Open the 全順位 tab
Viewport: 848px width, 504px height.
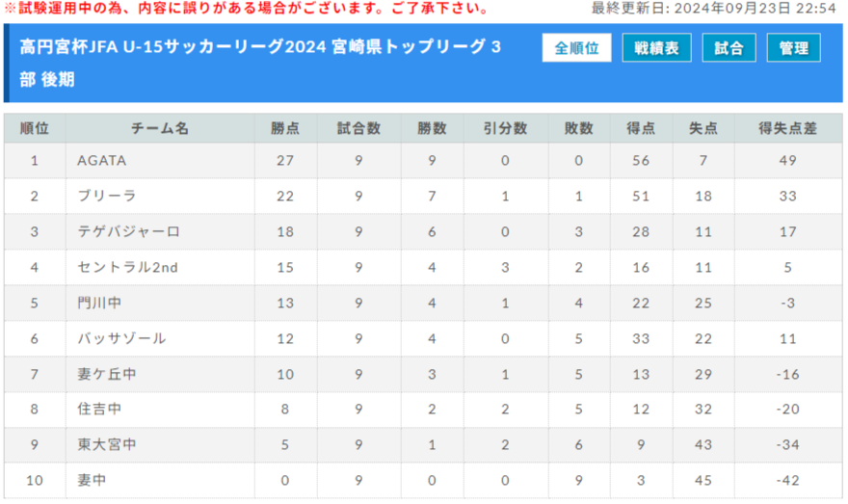click(x=576, y=48)
